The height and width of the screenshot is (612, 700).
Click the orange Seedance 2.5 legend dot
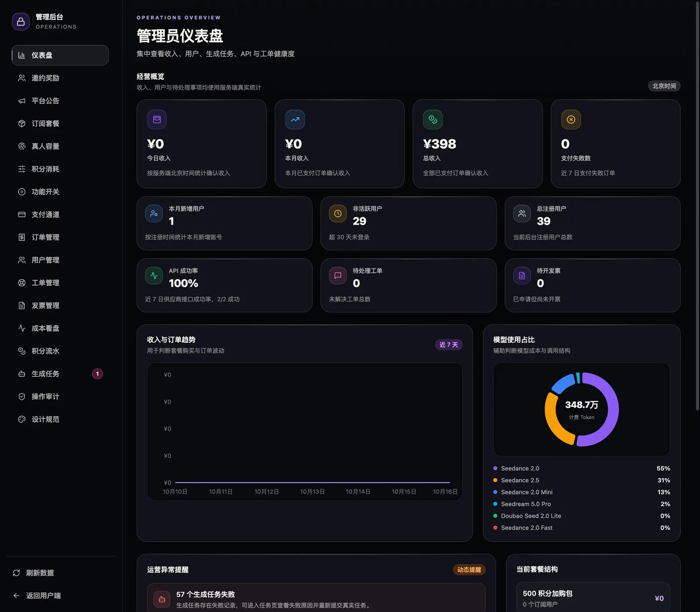[495, 480]
